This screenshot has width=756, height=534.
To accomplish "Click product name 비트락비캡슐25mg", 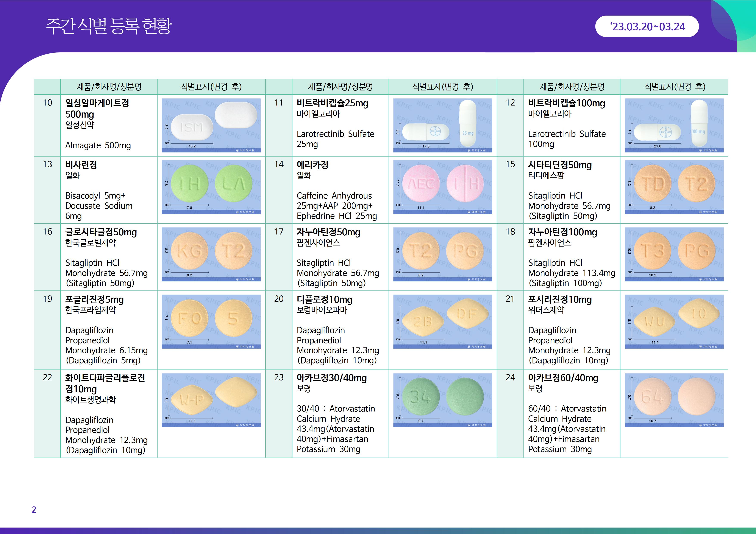I will coord(332,103).
